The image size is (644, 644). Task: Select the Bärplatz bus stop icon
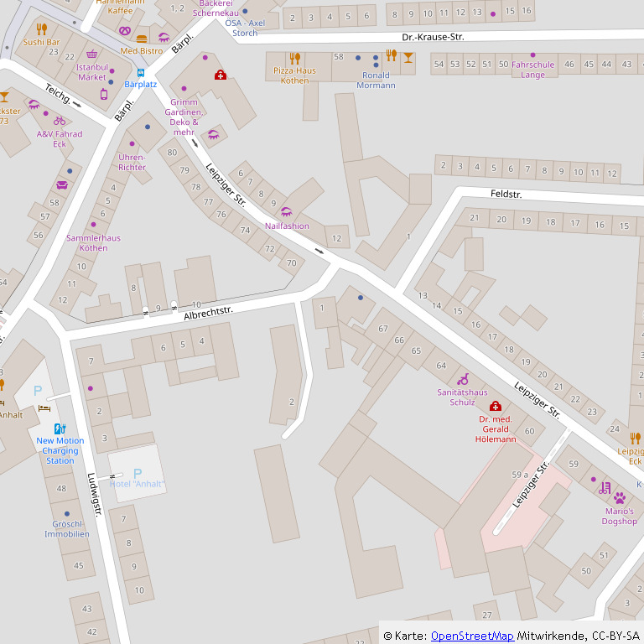[x=141, y=73]
